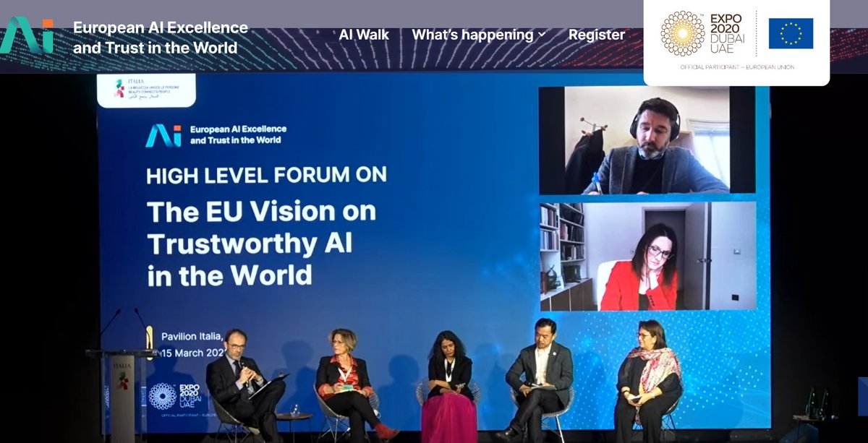This screenshot has width=868, height=443.
Task: Expand the chevron next to What's happening
Action: click(539, 35)
